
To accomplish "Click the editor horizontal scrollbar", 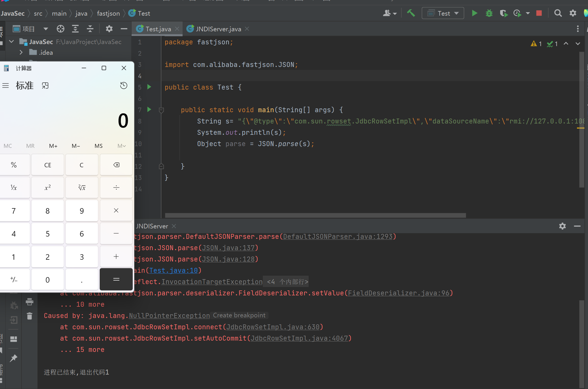I will tap(315, 215).
